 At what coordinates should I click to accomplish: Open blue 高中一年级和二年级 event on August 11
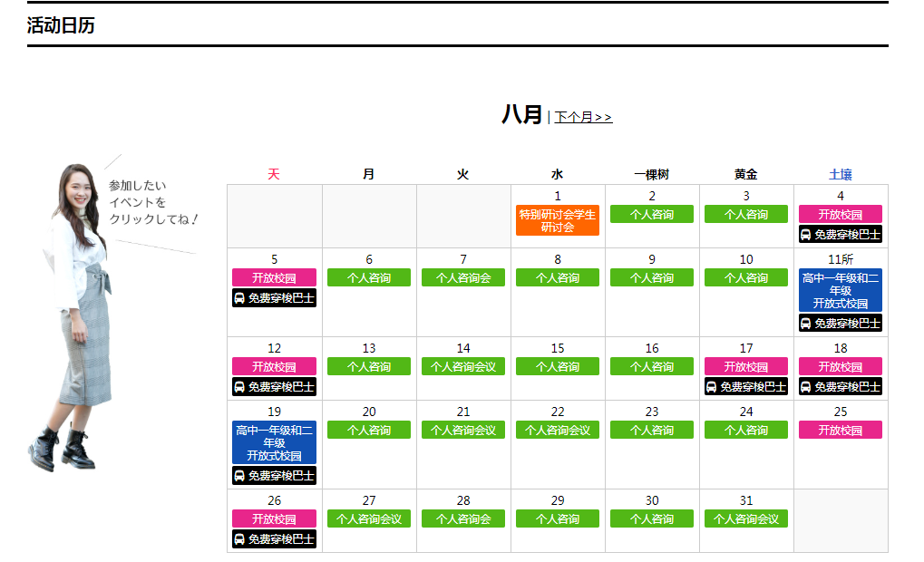click(x=840, y=290)
